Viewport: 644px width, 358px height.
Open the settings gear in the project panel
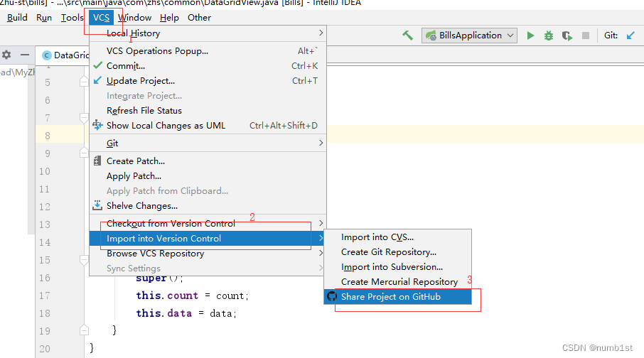pyautogui.click(x=6, y=55)
